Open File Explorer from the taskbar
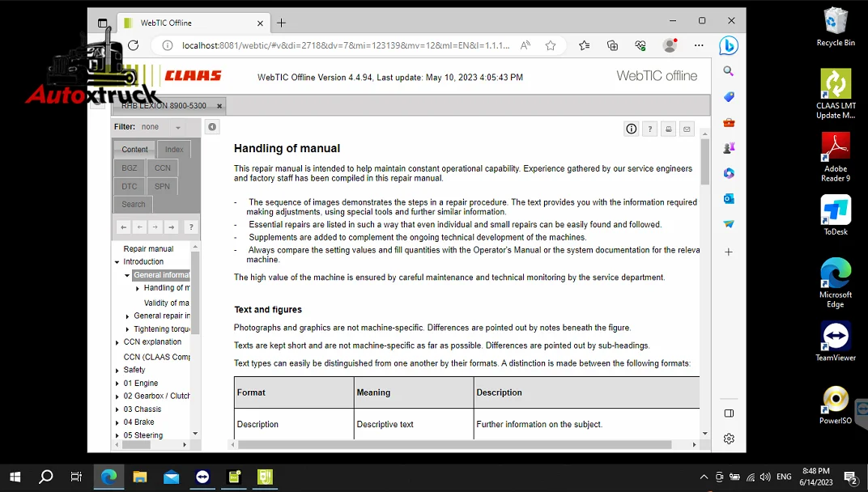 [x=139, y=477]
